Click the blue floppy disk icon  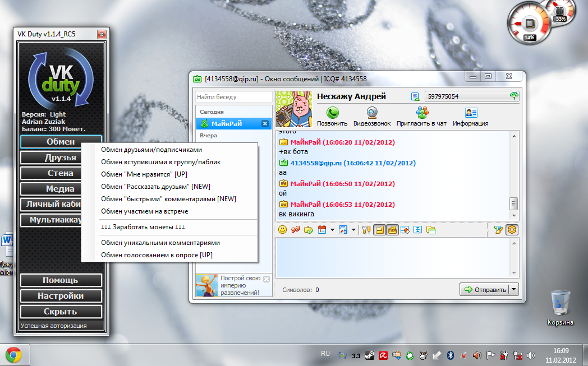coord(343,230)
